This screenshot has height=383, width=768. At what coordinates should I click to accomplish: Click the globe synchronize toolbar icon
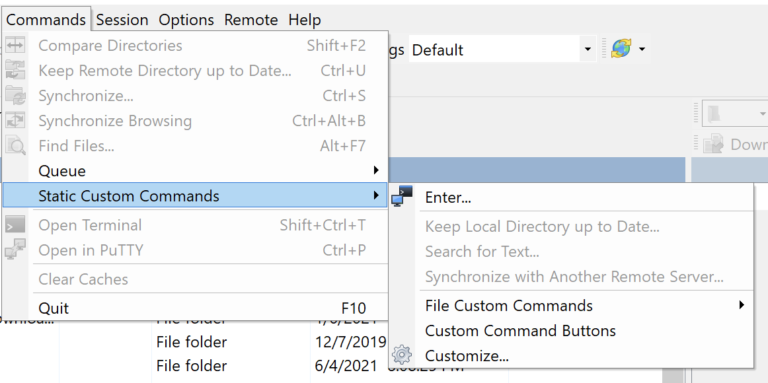tap(621, 49)
